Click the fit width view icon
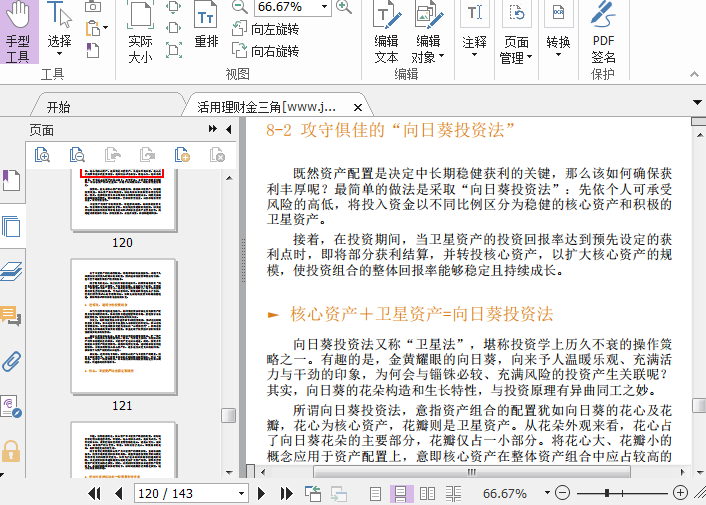This screenshot has height=505, width=706. click(174, 28)
